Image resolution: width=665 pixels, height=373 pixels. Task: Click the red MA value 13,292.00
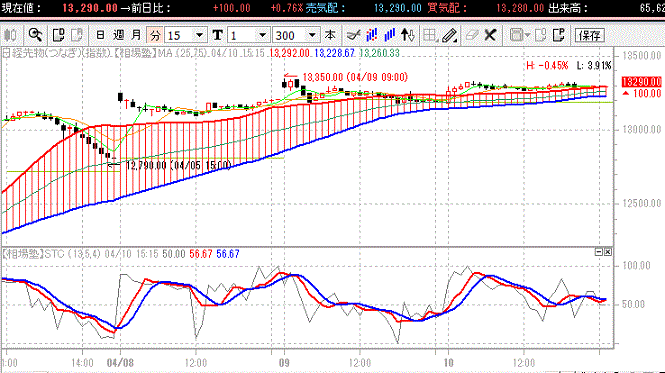pos(290,53)
